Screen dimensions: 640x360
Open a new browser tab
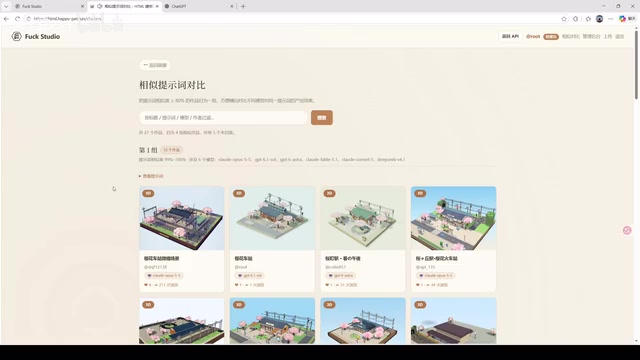coord(243,6)
